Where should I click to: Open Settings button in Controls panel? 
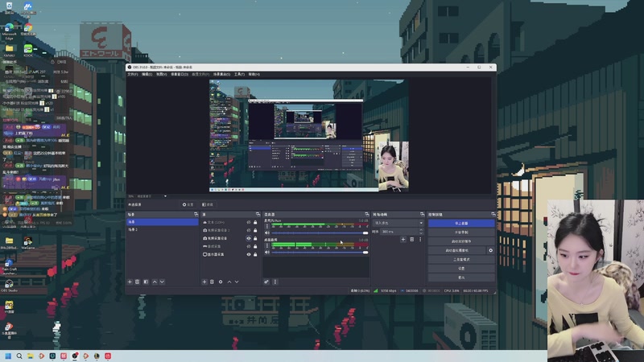461,269
